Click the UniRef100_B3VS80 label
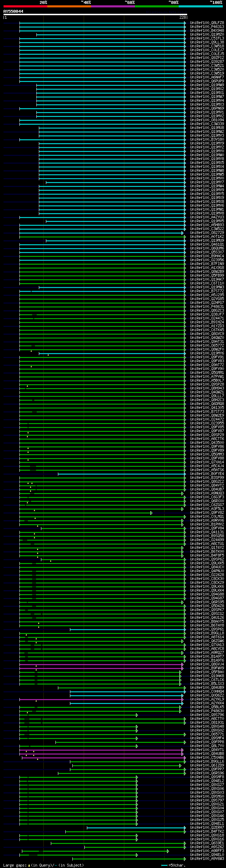The image size is (226, 868). [207, 140]
